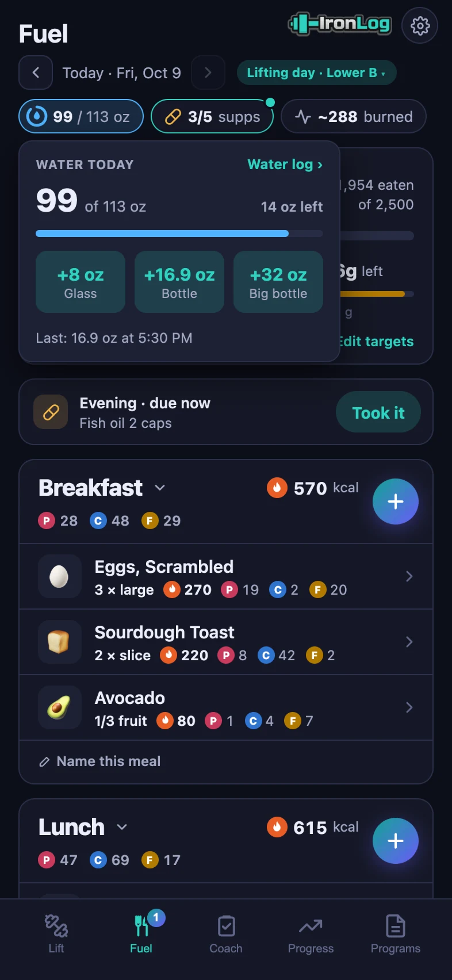Screen dimensions: 452x980
Task: Click the IronLog logo
Action: tap(340, 24)
